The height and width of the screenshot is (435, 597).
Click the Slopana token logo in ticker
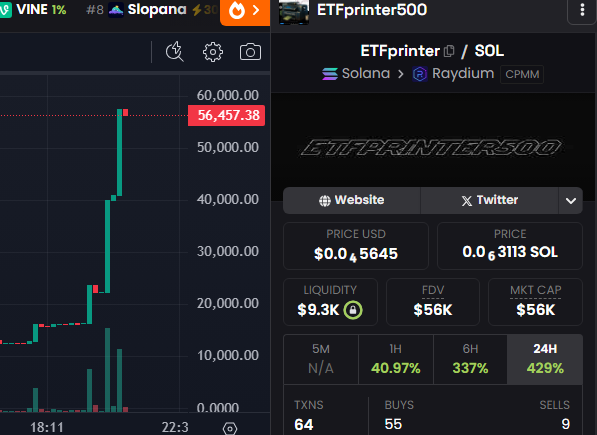tap(116, 10)
